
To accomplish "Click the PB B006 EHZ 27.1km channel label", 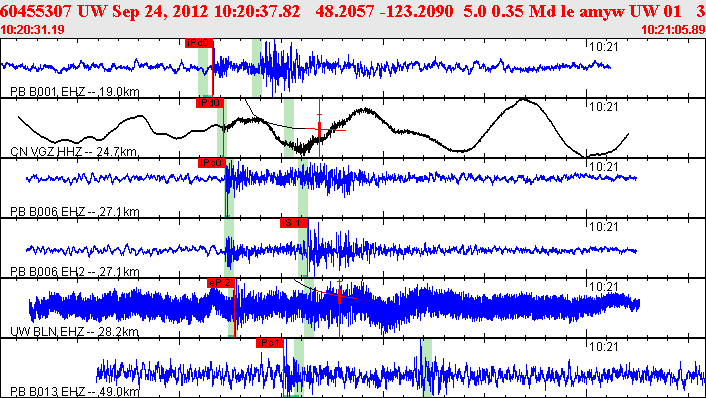I will [74, 212].
